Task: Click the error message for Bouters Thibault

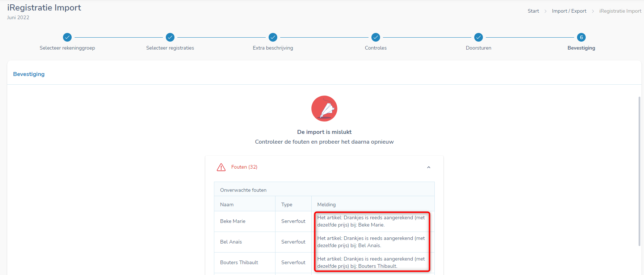Action: click(x=371, y=262)
